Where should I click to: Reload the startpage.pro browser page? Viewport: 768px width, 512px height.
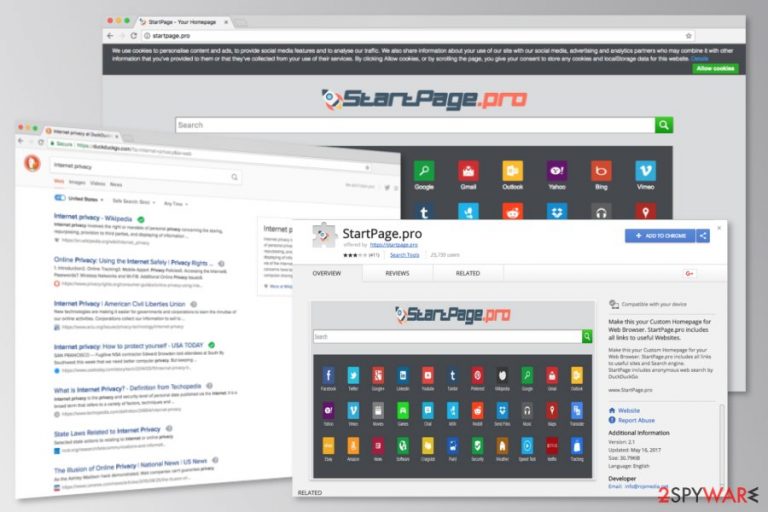pos(133,36)
